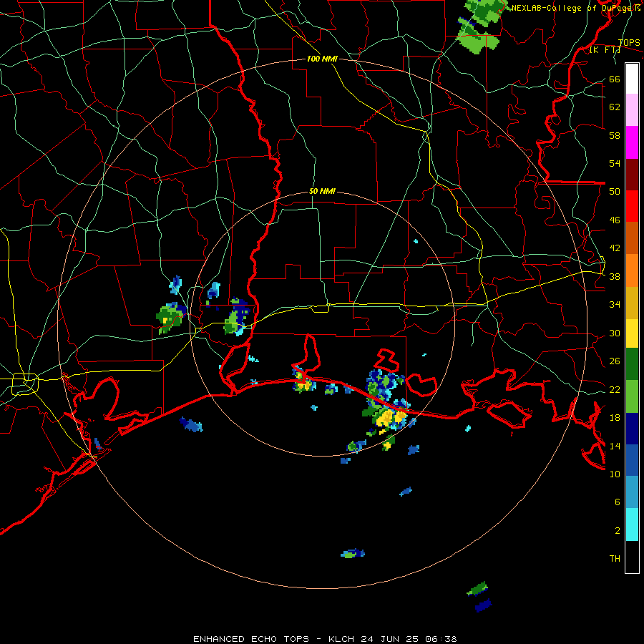Click the legend value "6"
644x644 pixels.
pos(618,502)
